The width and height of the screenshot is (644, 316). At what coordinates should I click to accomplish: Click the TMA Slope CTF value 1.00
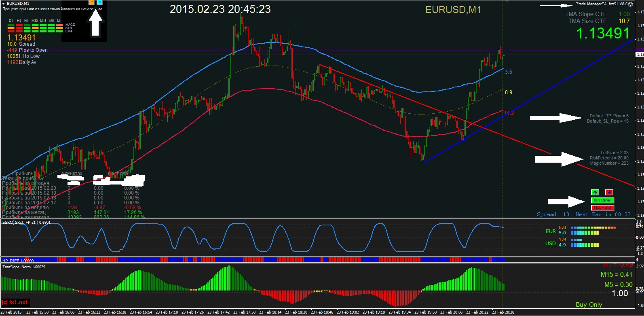(624, 14)
